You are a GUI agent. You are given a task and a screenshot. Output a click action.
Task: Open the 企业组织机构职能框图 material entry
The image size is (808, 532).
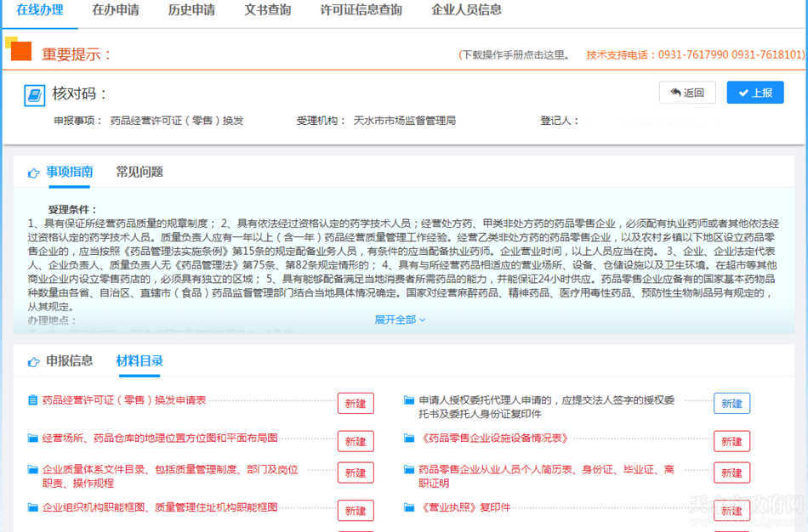(160, 507)
